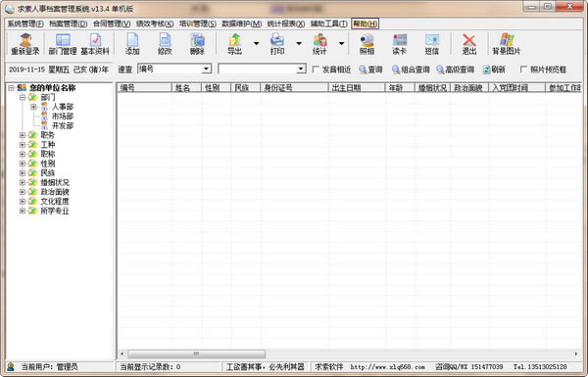Open the 统计报表(X) menu
588x377 pixels.
click(286, 24)
